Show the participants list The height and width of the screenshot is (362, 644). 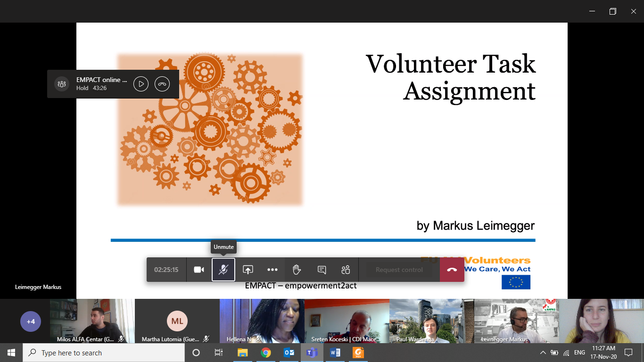coord(346,270)
